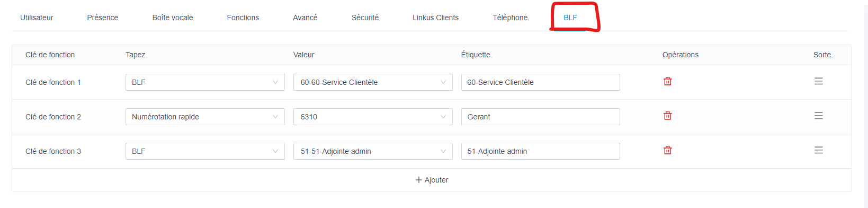Open 60-60-Service Clientèle value dropdown
Screen dimensions: 868x208
[373, 82]
